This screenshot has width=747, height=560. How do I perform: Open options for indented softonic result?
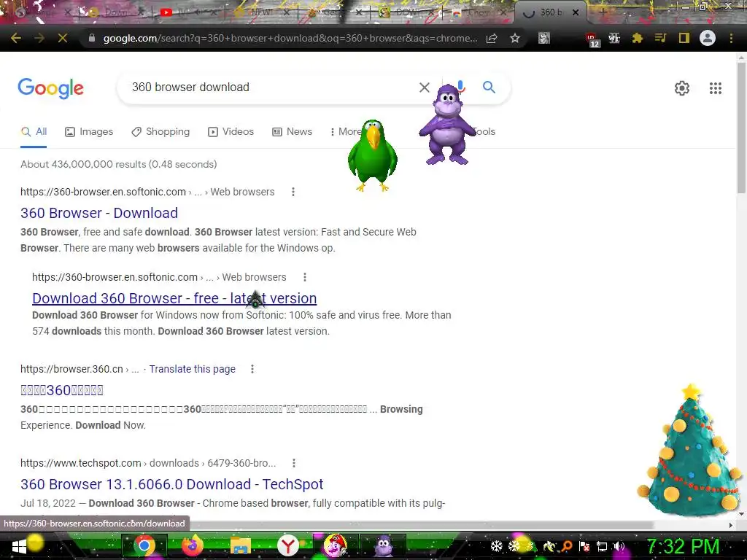point(305,277)
